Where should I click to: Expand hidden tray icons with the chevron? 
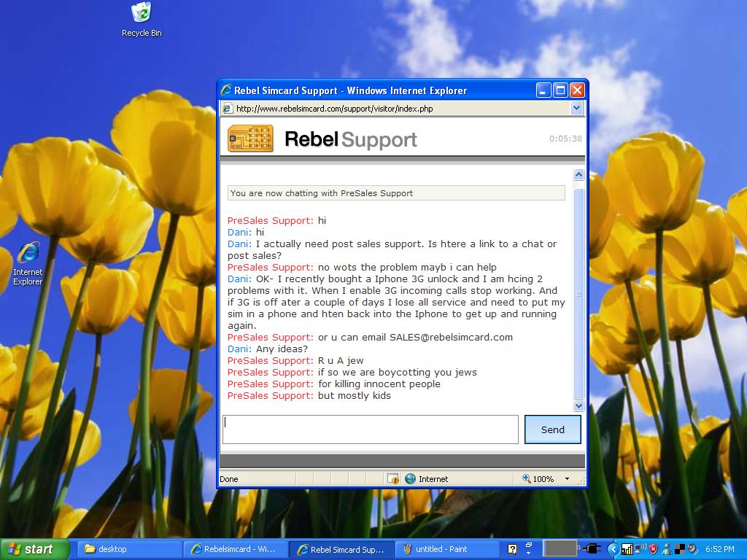614,550
